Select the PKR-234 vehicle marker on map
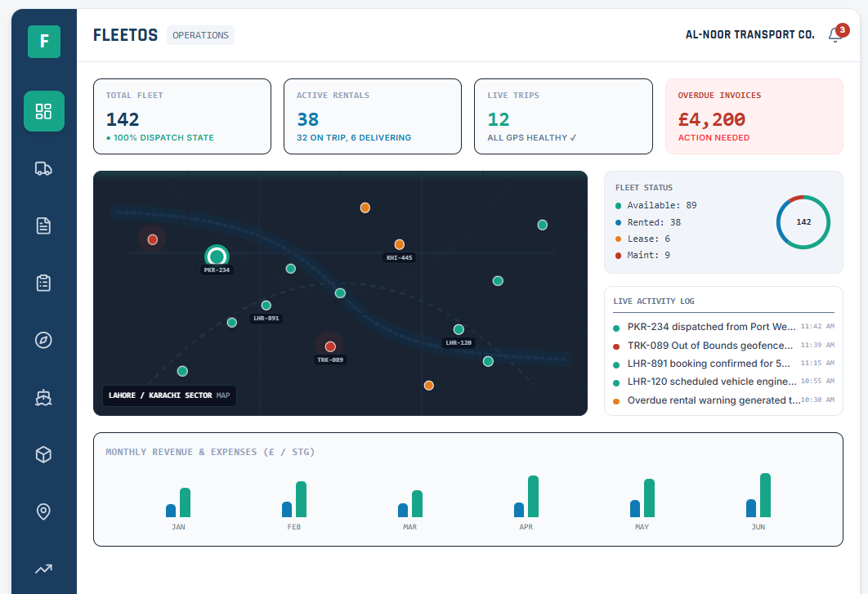The height and width of the screenshot is (594, 868). [x=217, y=256]
